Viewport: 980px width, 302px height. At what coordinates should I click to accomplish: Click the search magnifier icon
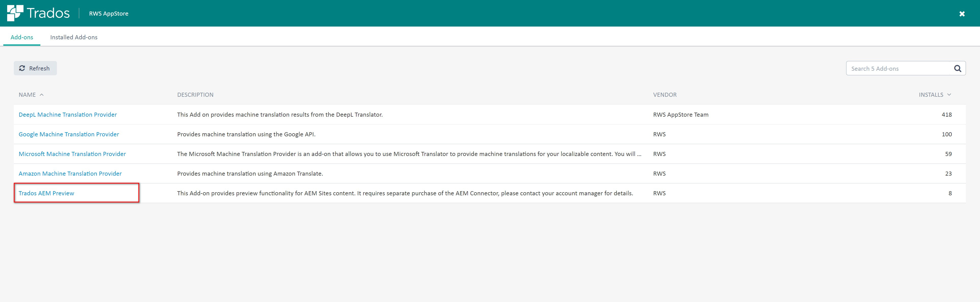(x=958, y=68)
